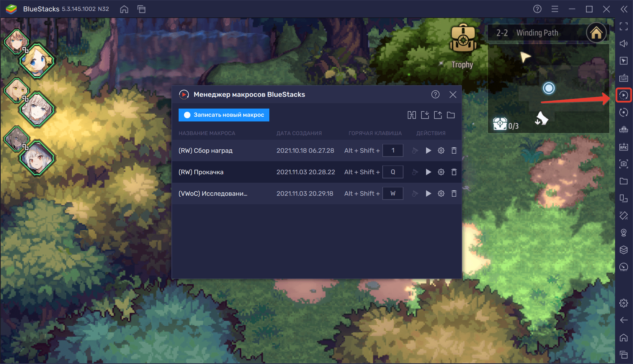Select the blonde blue-eyed hero portrait
Viewport: 633px width, 364px height.
(x=36, y=61)
